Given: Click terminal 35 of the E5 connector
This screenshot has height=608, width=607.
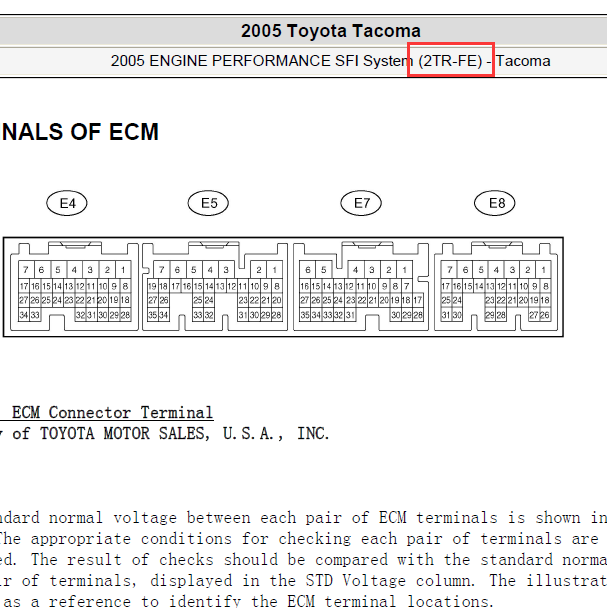Looking at the screenshot, I should pos(152,315).
